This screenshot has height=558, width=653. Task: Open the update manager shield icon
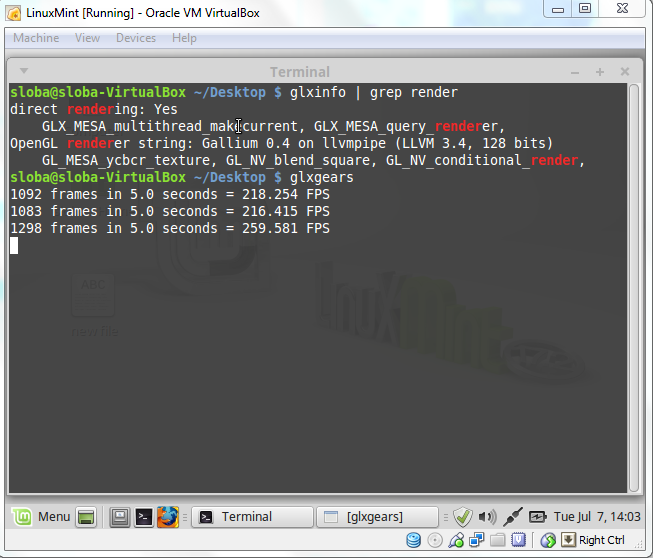tap(463, 517)
